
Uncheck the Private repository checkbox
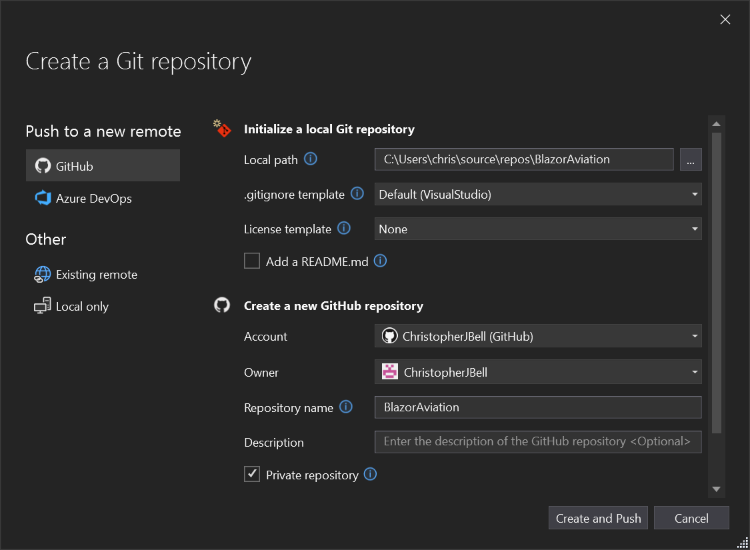pyautogui.click(x=252, y=475)
